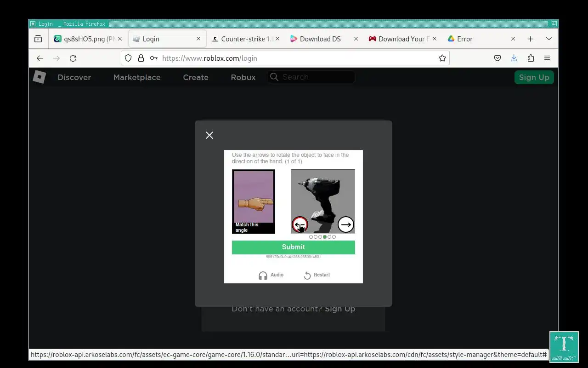Close the qs8sHO5.png tab
This screenshot has height=368, width=588.
pos(120,39)
